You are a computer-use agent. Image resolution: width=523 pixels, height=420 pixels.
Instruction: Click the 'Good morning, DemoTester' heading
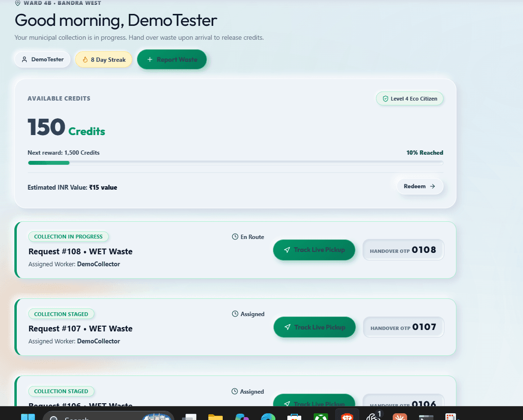116,20
